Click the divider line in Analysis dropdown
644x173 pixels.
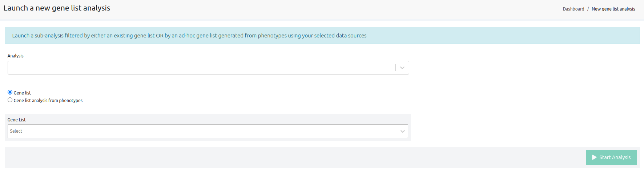395,68
